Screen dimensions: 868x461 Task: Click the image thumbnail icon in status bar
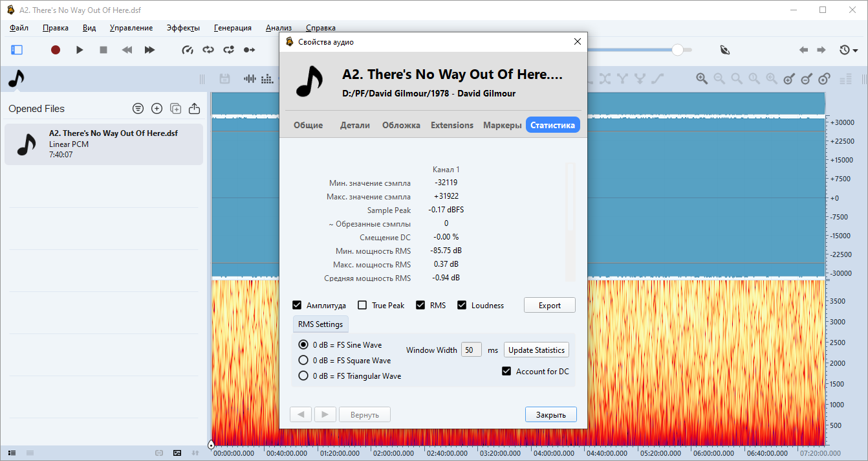coord(177,453)
